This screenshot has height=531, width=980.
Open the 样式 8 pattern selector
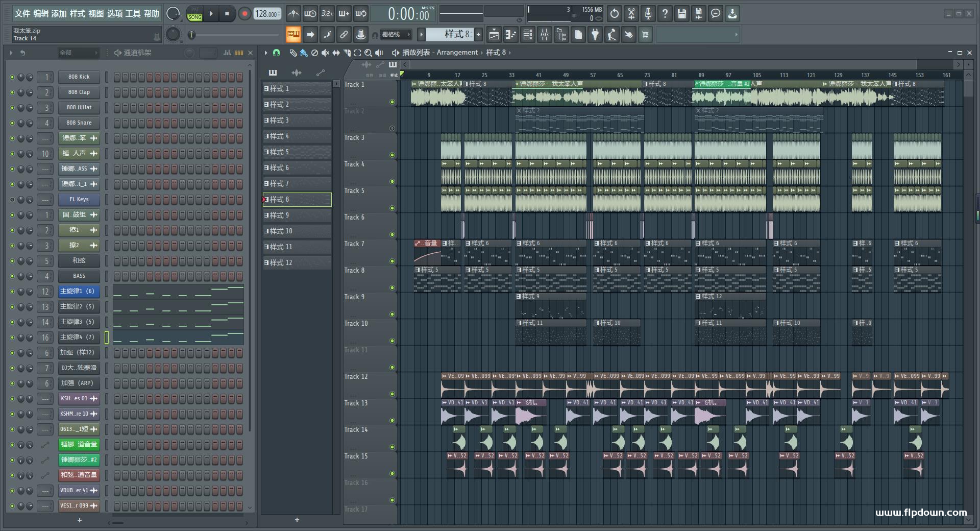pyautogui.click(x=450, y=34)
